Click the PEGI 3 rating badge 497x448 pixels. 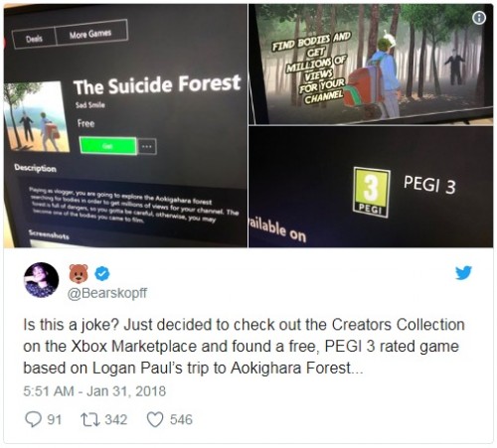pyautogui.click(x=372, y=192)
